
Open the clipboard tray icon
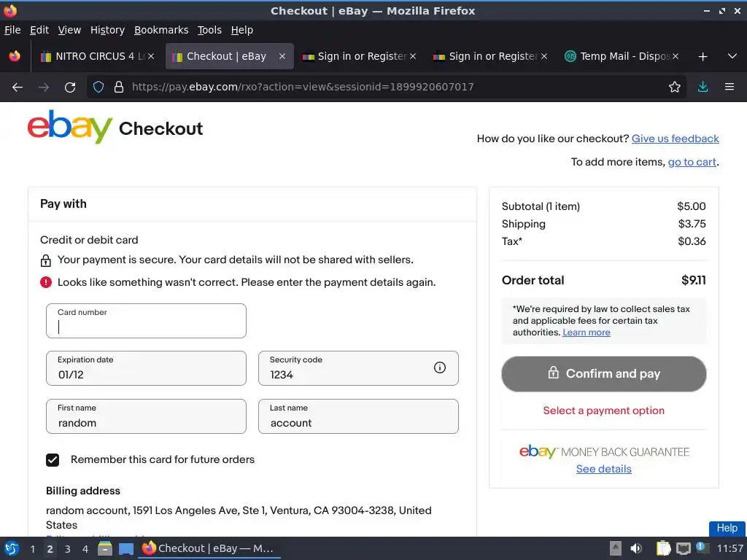(x=663, y=548)
